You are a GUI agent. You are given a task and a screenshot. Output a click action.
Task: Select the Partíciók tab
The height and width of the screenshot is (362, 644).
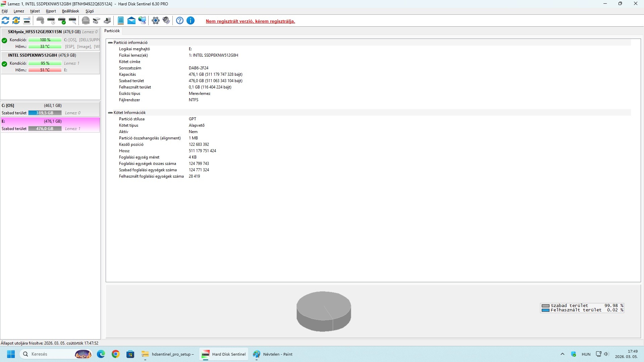click(x=112, y=31)
